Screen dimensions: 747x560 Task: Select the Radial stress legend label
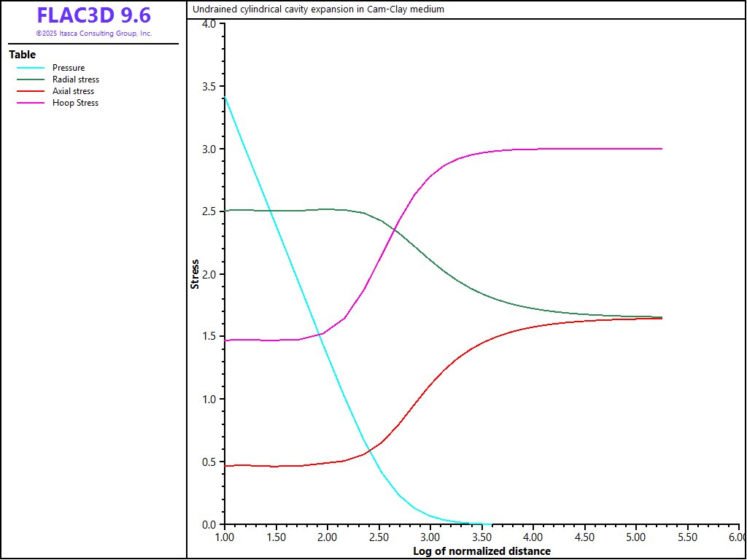coord(76,79)
